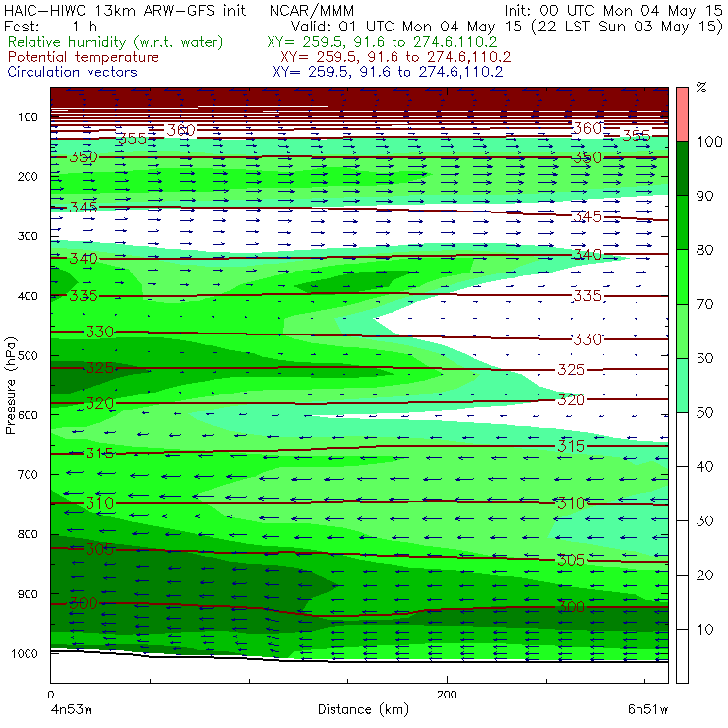This screenshot has width=728, height=728.
Task: Click the title 'HAIC-HIWC 13km ARW-GFS init'
Action: (125, 10)
